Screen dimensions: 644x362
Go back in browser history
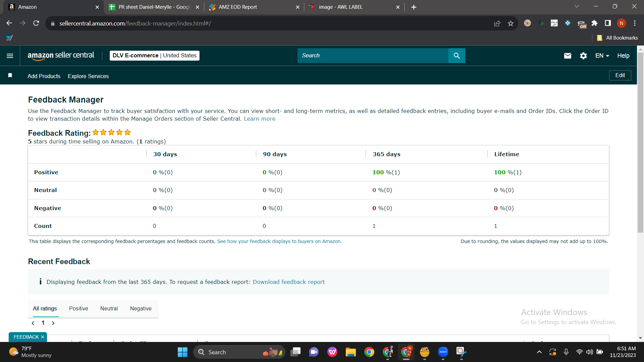[9, 23]
